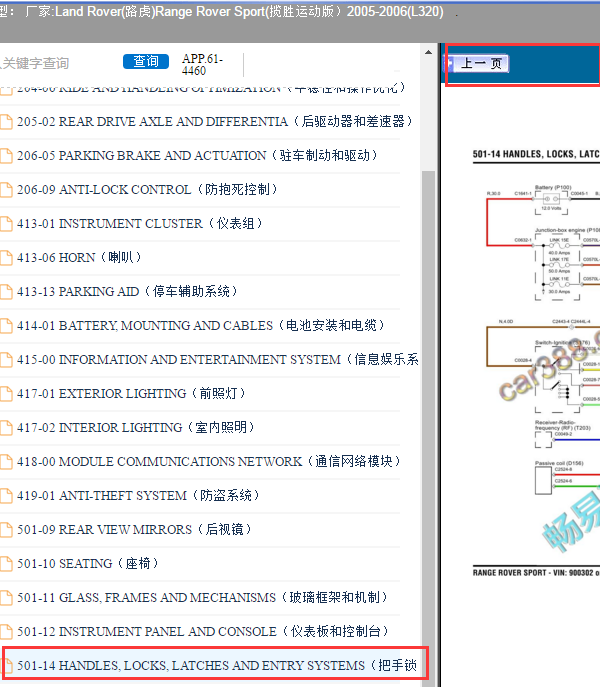This screenshot has height=687, width=600.
Task: Click the 查询 search button
Action: [x=146, y=61]
